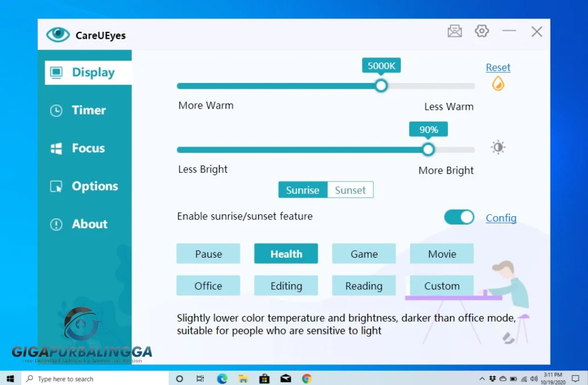The height and width of the screenshot is (385, 588).
Task: Click the Dropbox tray icon
Action: [x=492, y=379]
